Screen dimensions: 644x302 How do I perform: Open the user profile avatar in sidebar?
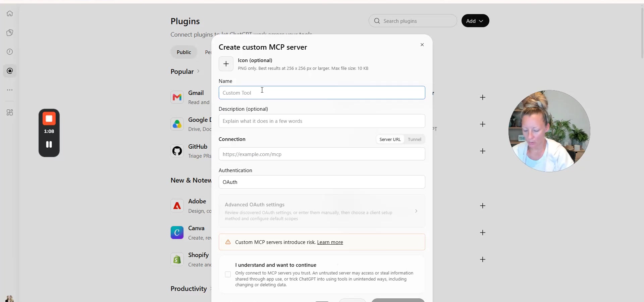click(x=10, y=299)
